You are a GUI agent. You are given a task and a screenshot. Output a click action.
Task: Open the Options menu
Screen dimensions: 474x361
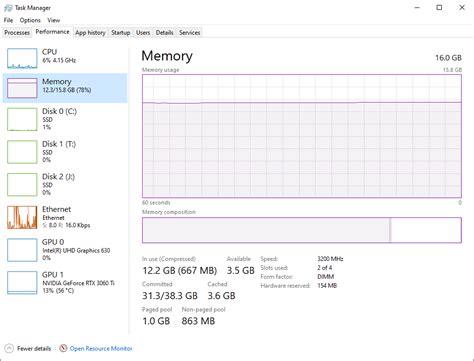30,20
